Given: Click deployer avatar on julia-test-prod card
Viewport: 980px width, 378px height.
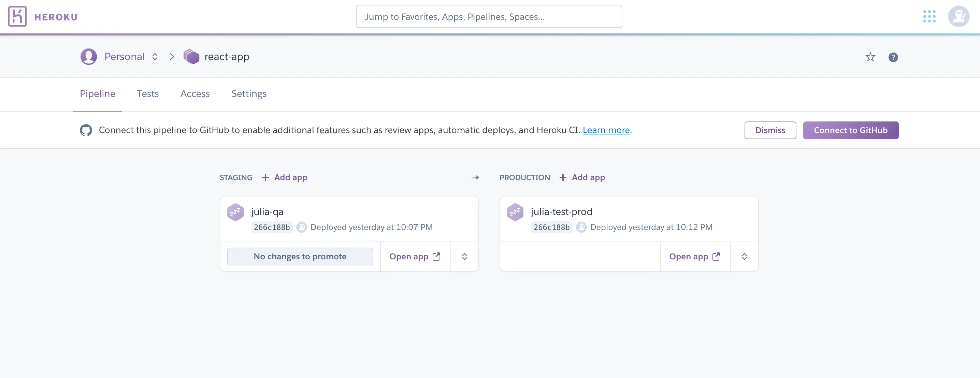Looking at the screenshot, I should (x=581, y=227).
